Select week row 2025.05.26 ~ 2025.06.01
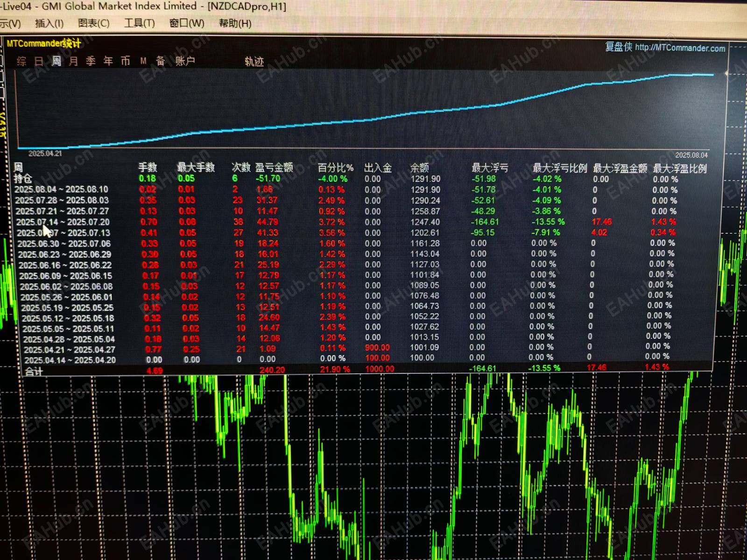This screenshot has height=560, width=747. tap(67, 297)
